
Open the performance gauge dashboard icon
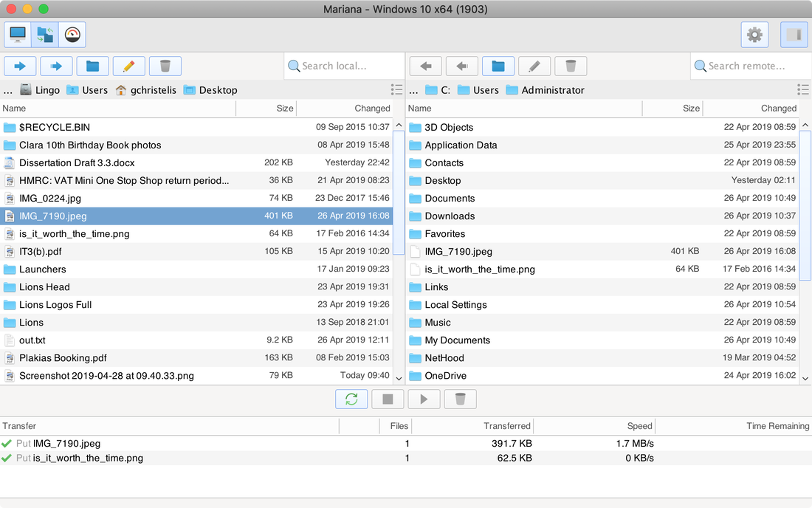pyautogui.click(x=72, y=35)
